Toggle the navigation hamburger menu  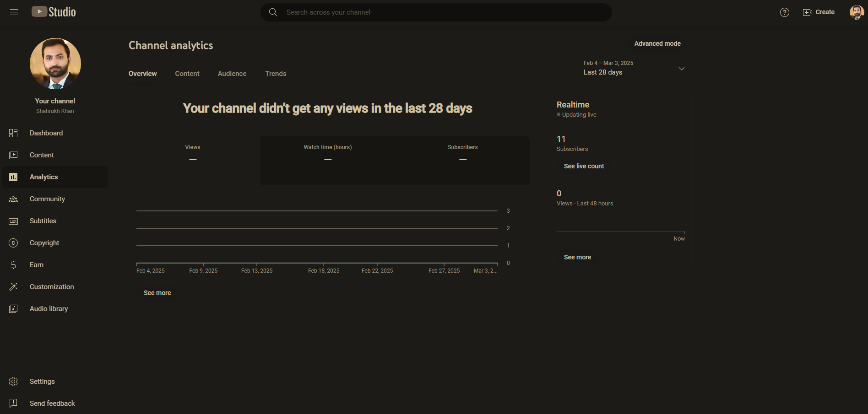pyautogui.click(x=14, y=12)
